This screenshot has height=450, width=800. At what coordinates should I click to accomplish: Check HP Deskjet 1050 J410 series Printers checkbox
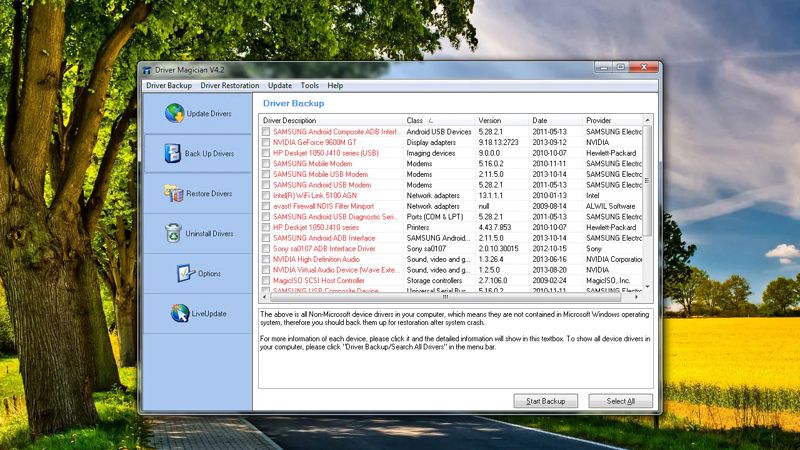(266, 227)
